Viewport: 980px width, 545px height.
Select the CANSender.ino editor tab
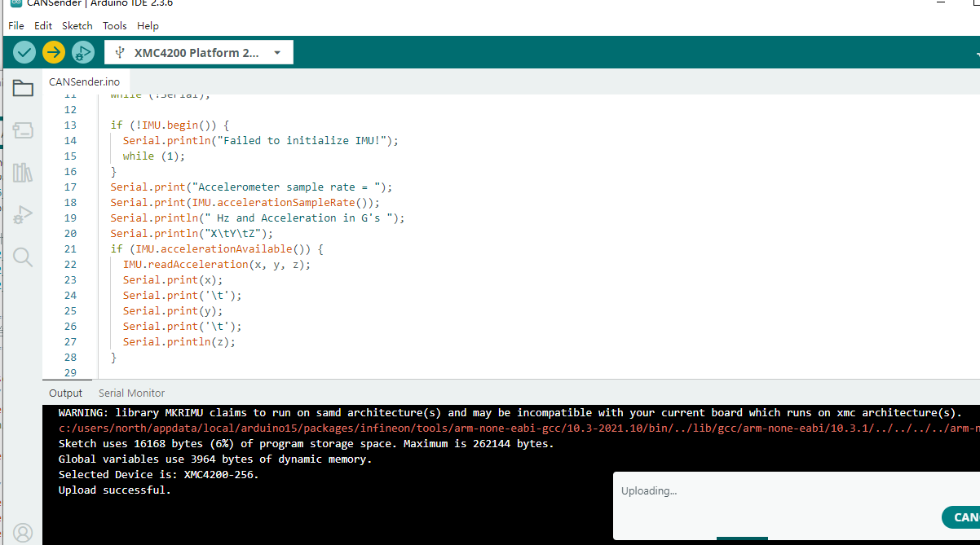point(84,81)
